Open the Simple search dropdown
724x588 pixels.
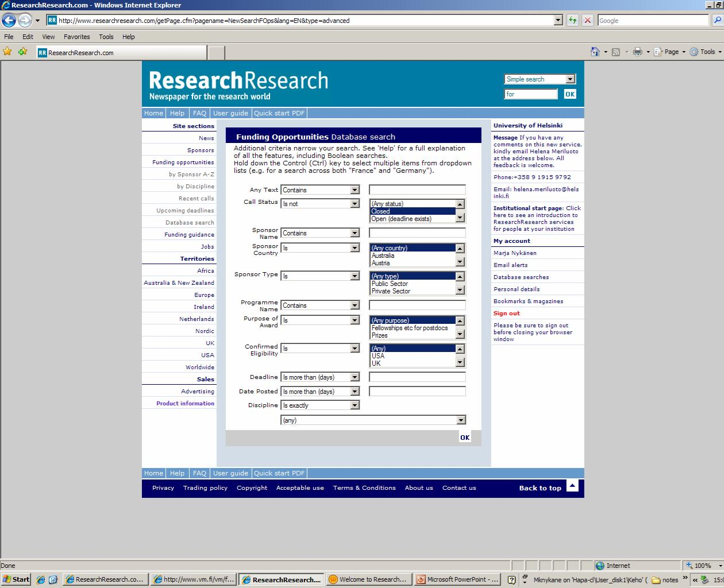540,79
